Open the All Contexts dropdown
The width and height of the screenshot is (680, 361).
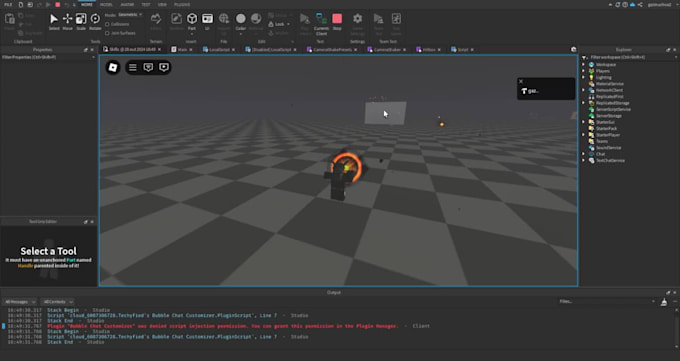coord(57,302)
